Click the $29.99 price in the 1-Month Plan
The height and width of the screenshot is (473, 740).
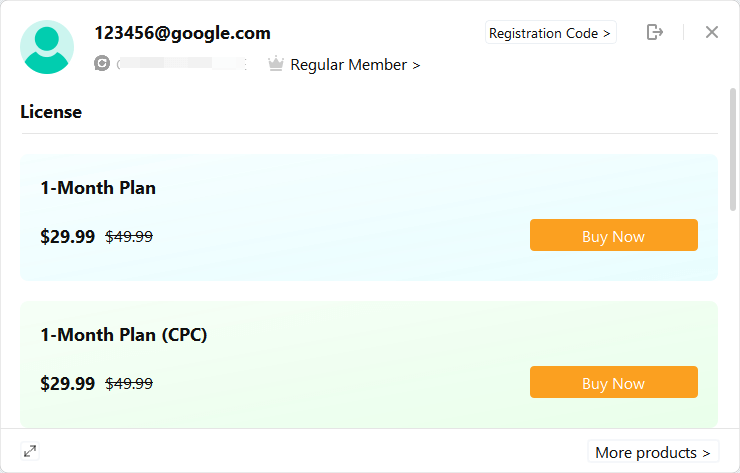(x=67, y=236)
